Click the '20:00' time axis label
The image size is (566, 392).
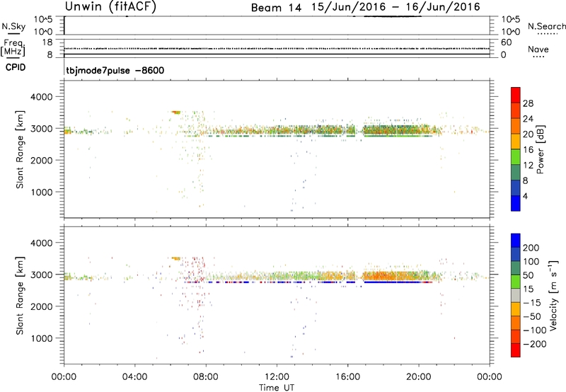pyautogui.click(x=418, y=377)
